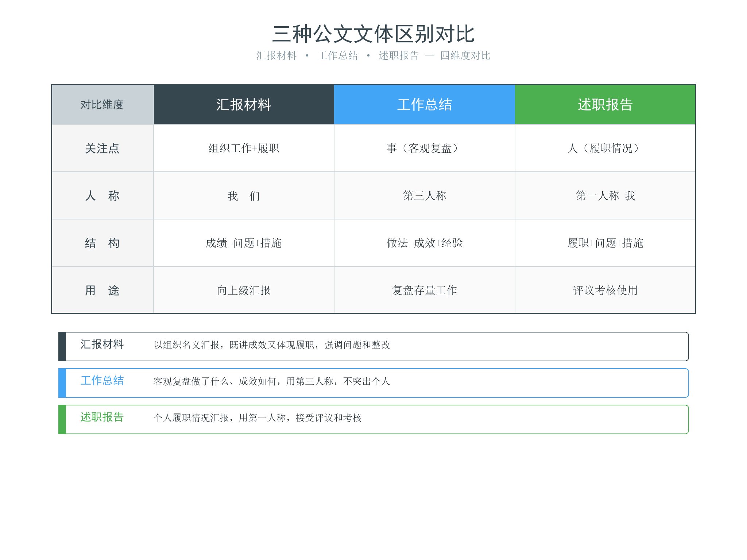
Task: Click the 汇报材料 label in summary box
Action: click(102, 344)
